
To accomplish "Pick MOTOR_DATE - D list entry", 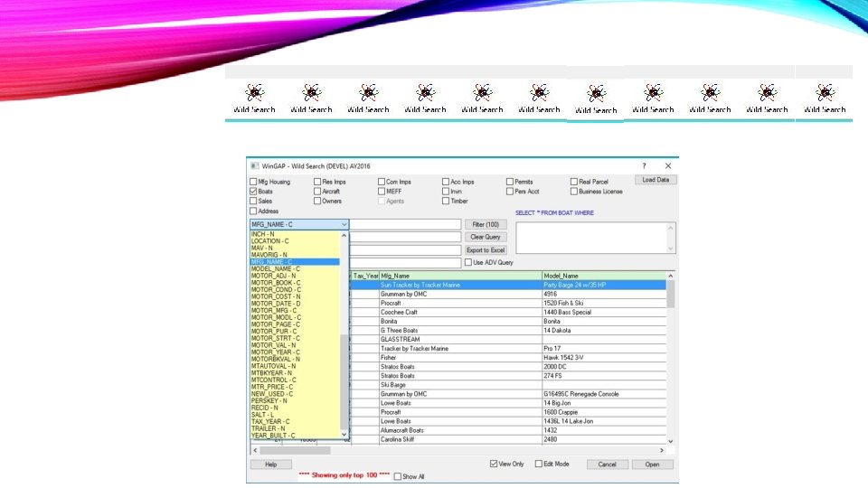I will [295, 304].
